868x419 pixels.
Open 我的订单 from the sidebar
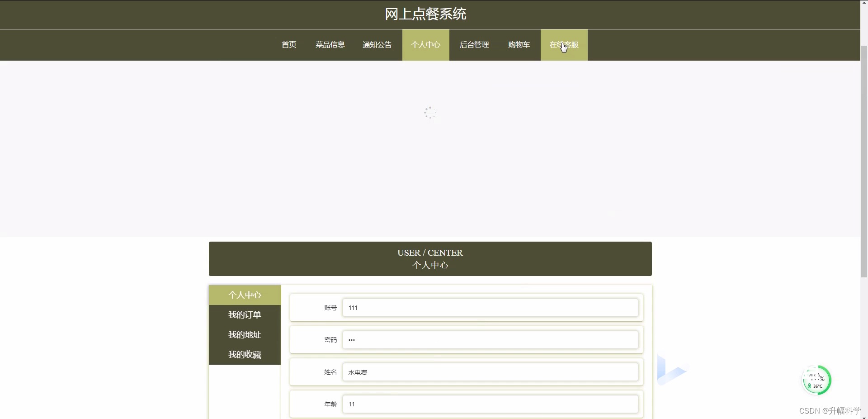[245, 315]
